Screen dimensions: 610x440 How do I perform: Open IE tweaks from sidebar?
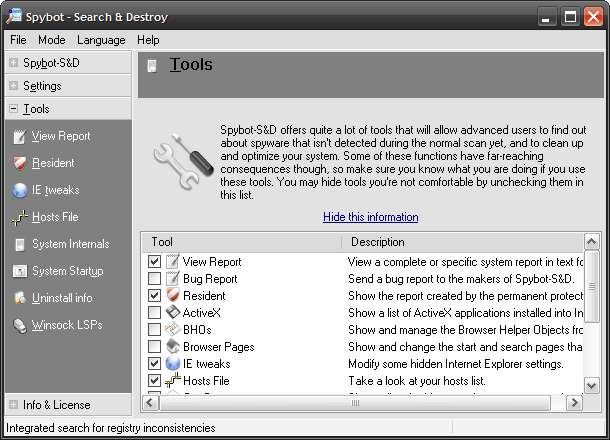tap(55, 190)
